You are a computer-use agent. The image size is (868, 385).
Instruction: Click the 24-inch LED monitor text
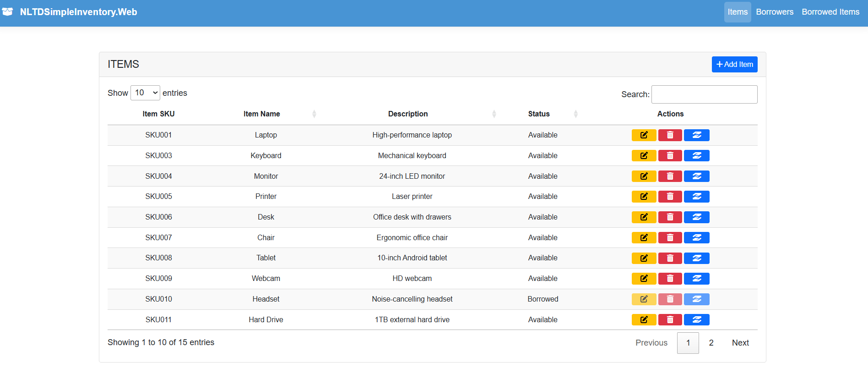click(412, 176)
